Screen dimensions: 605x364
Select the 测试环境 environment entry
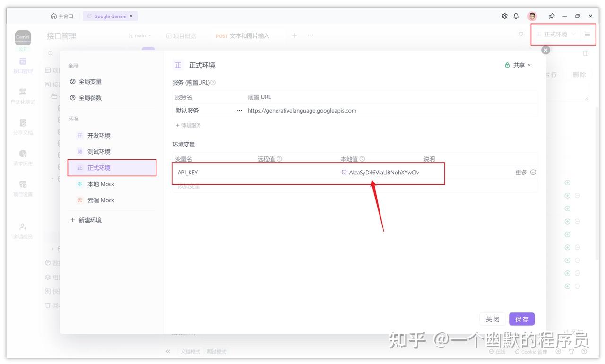pos(100,151)
